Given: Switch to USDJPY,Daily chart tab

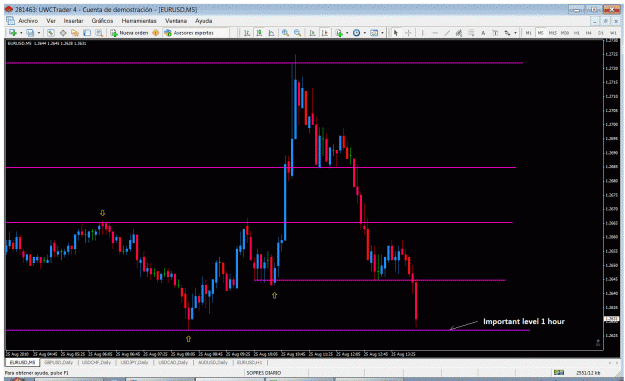Looking at the screenshot, I should point(134,362).
